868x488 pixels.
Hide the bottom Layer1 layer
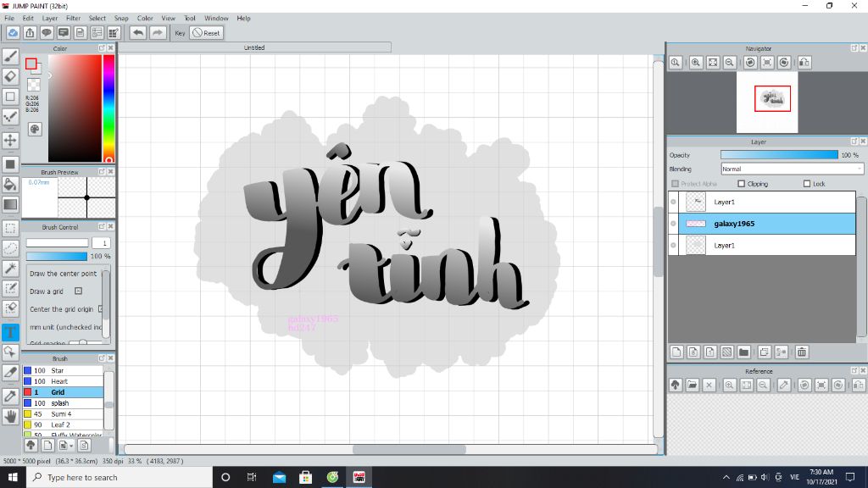tap(673, 245)
